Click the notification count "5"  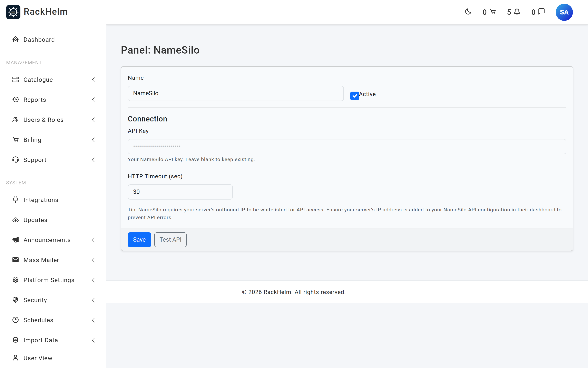(x=509, y=12)
